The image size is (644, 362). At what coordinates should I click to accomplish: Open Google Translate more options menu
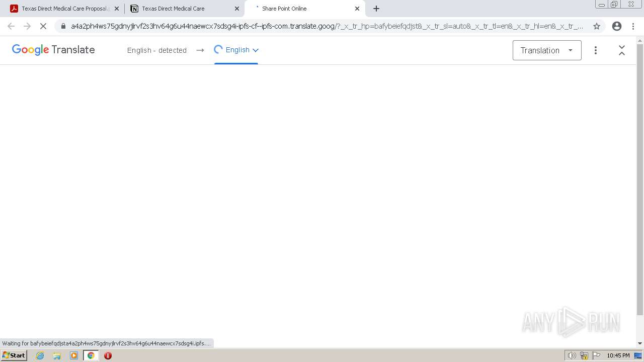click(596, 50)
